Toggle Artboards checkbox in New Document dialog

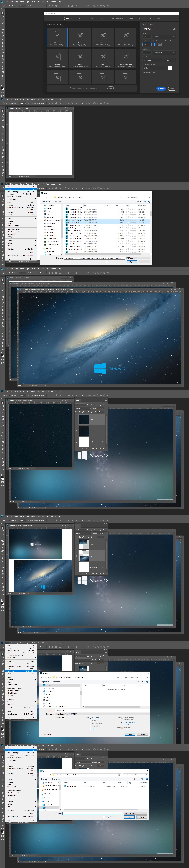[x=166, y=44]
